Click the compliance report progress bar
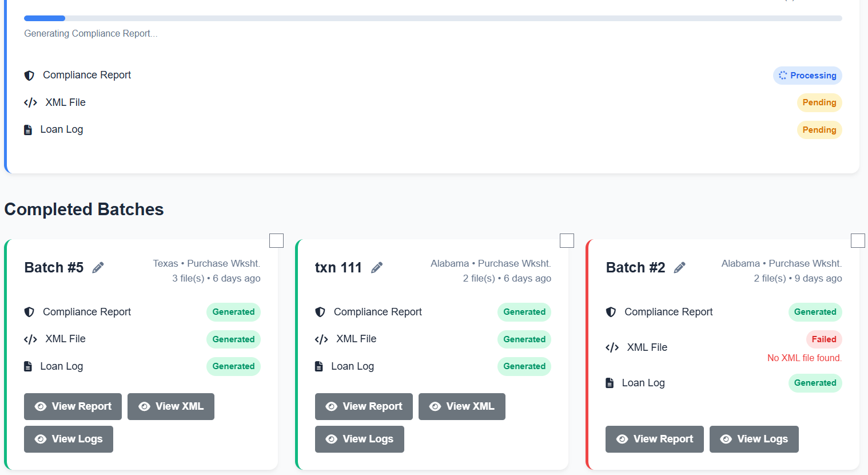Image resolution: width=868 pixels, height=475 pixels. pyautogui.click(x=433, y=18)
